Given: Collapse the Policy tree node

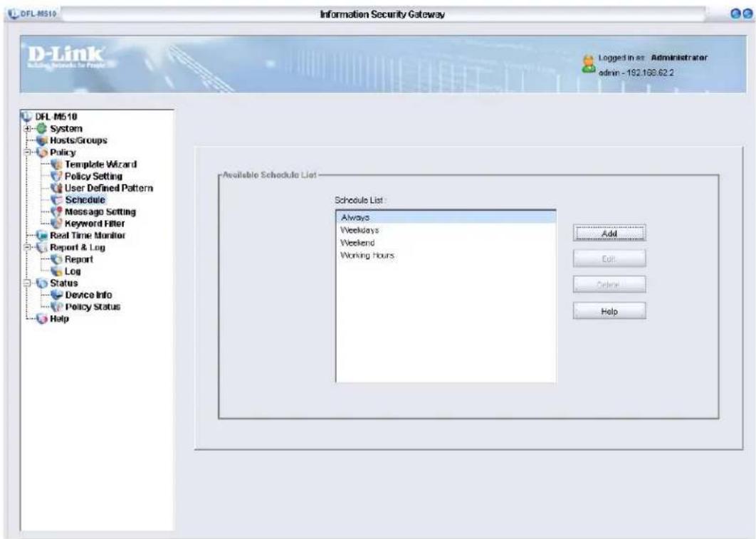Looking at the screenshot, I should pos(28,152).
